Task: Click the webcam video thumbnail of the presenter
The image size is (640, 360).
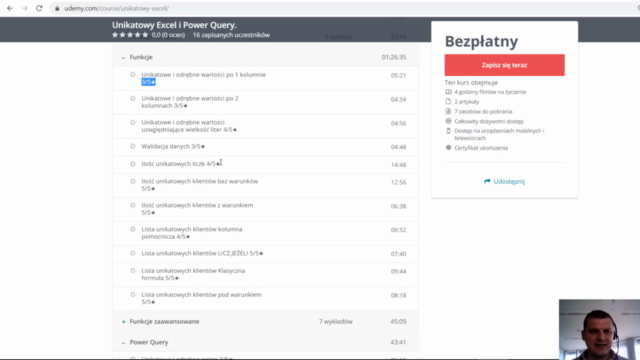Action: point(600,329)
